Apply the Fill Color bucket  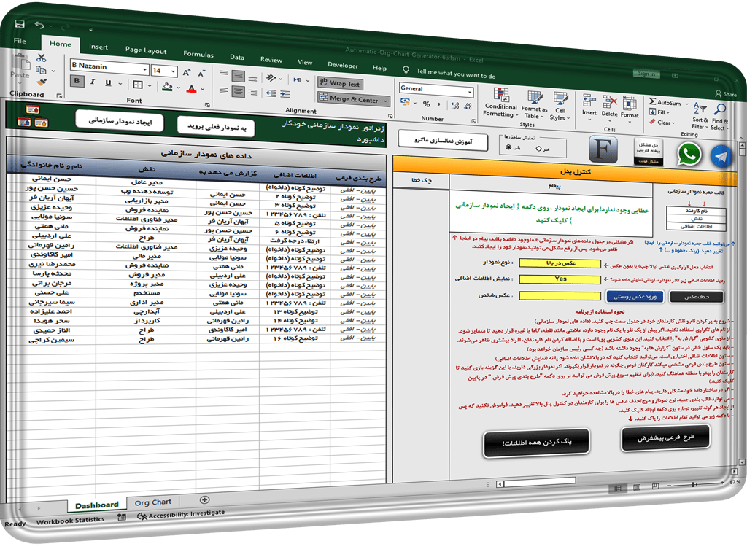click(167, 87)
